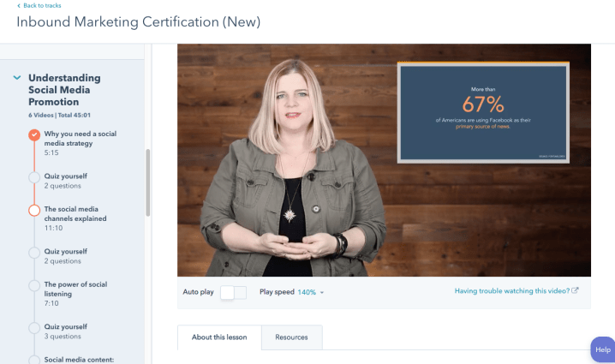Click the external link icon beside trouble watching
Image resolution: width=615 pixels, height=364 pixels.
(576, 291)
